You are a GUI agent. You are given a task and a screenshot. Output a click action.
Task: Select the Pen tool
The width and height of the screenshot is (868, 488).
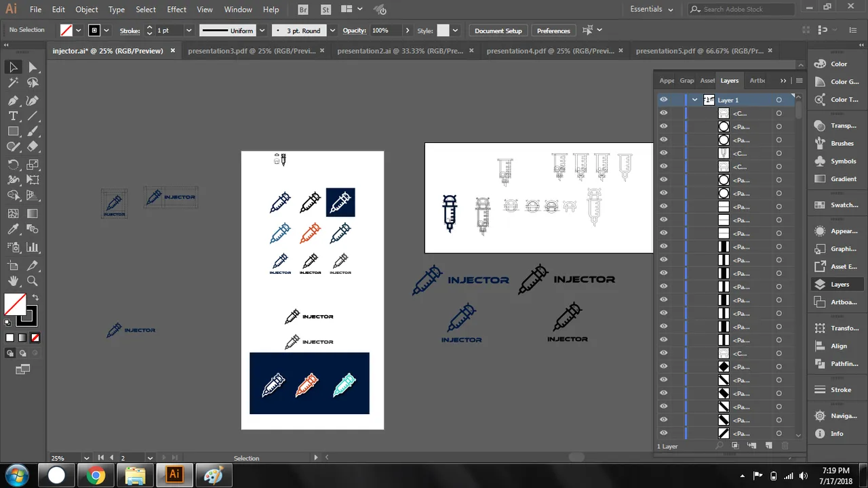[x=13, y=100]
